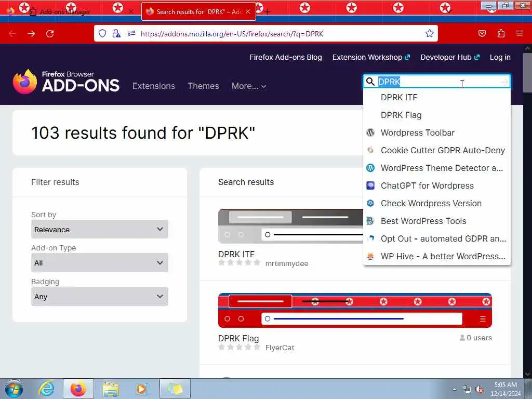This screenshot has width=532, height=399.
Task: Reload the current page
Action: click(x=50, y=34)
